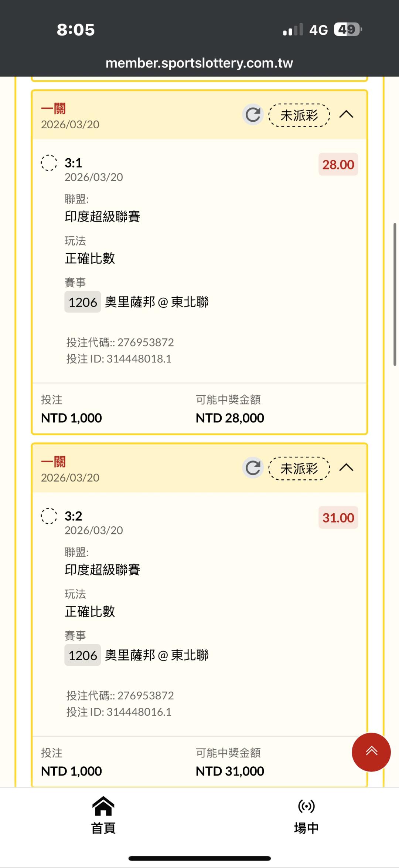Select the dashed circle beside 3:2
Viewport: 399px width, 868px height.
click(49, 516)
